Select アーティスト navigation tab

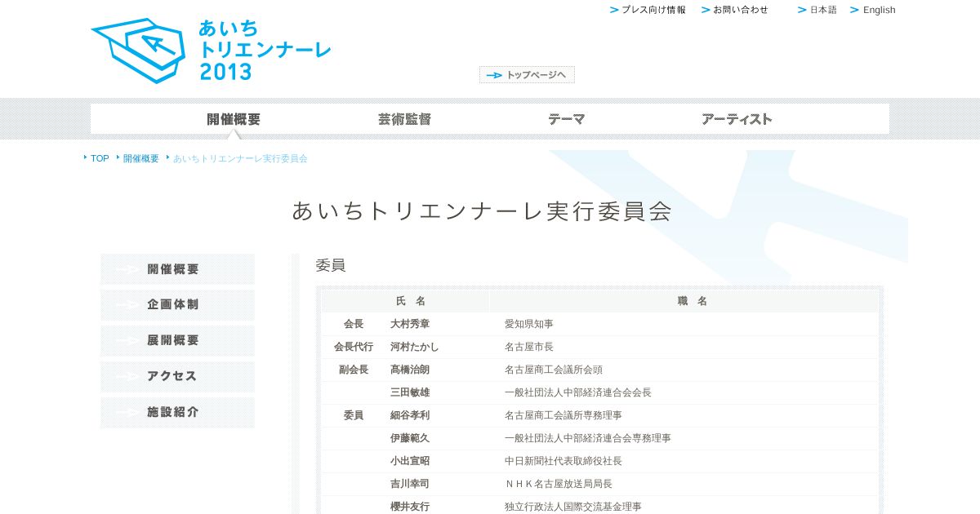pyautogui.click(x=737, y=119)
